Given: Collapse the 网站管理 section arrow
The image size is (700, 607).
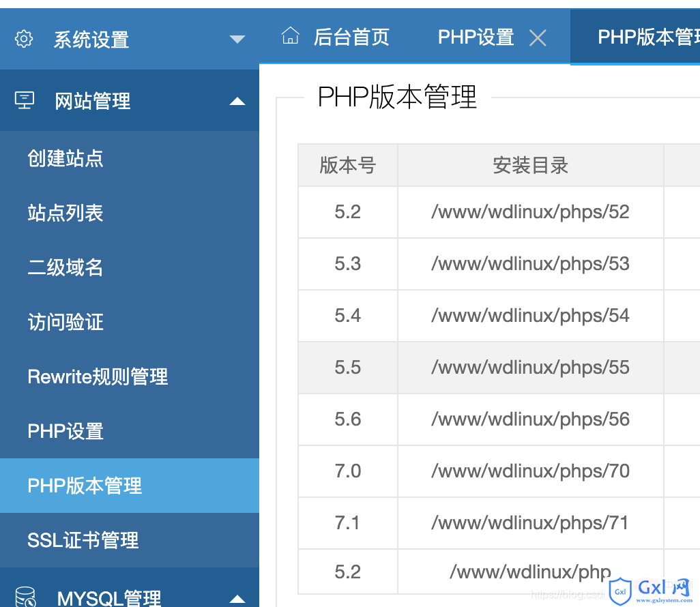Looking at the screenshot, I should pos(237,101).
